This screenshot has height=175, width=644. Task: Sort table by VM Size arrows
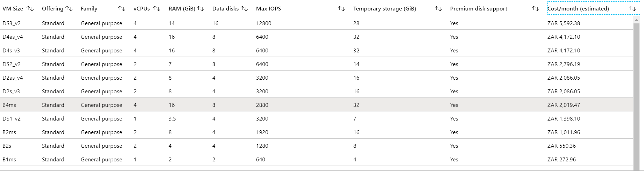[x=30, y=9]
